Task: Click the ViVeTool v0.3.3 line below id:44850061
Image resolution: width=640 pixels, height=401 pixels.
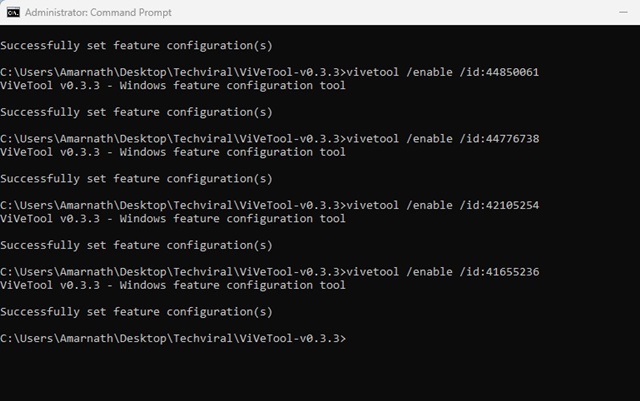Action: tap(173, 85)
